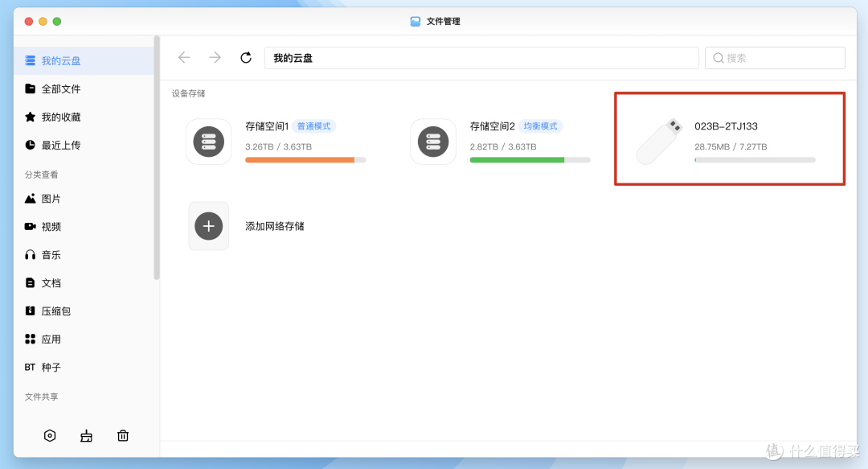
Task: Click the 分类查看 section label
Action: [42, 175]
